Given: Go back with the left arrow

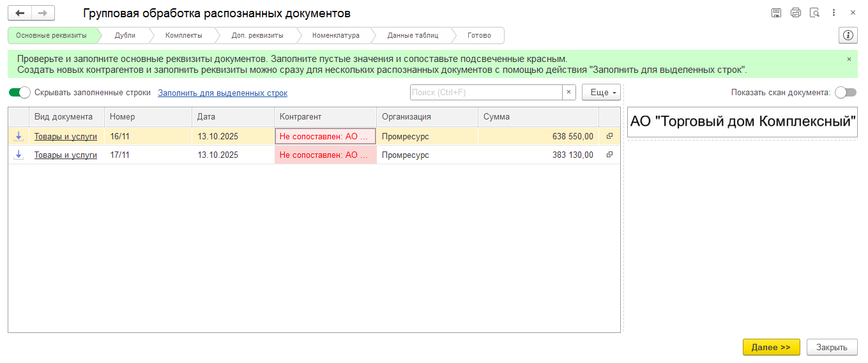Looking at the screenshot, I should click(20, 13).
